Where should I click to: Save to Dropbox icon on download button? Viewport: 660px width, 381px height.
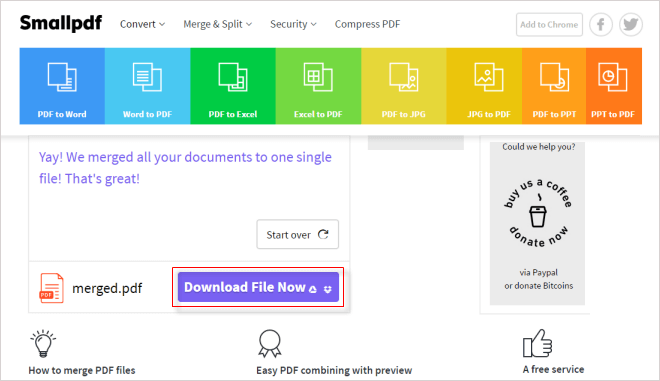click(328, 289)
